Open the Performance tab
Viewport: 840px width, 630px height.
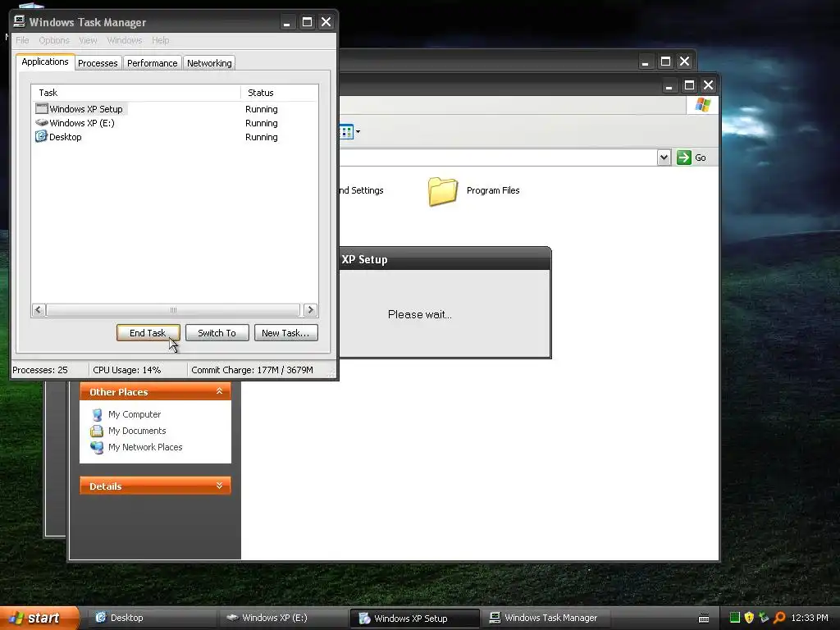point(152,63)
